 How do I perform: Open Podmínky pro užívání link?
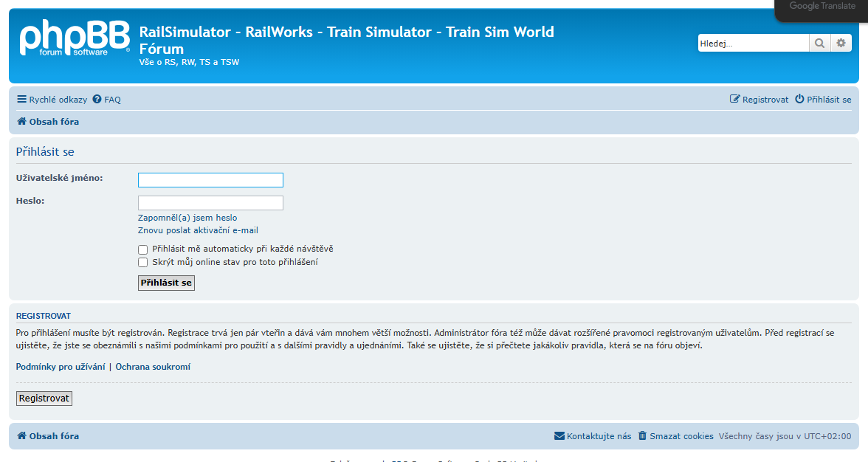click(61, 366)
